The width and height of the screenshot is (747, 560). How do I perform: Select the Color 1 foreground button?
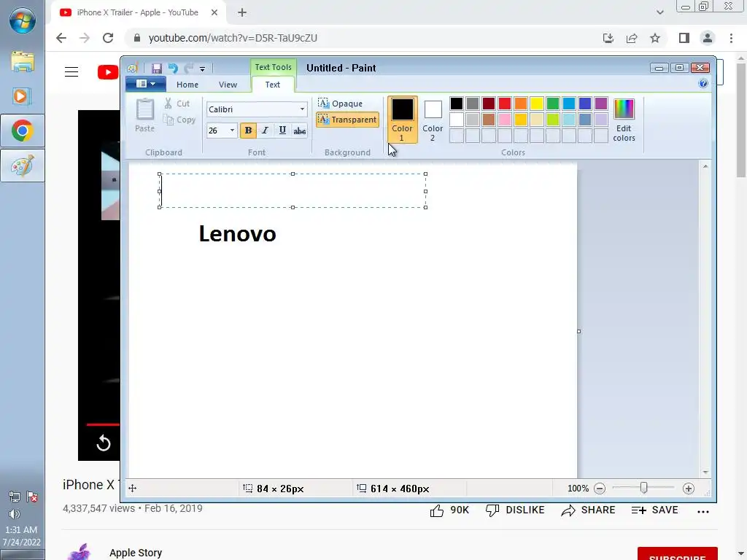coord(402,120)
